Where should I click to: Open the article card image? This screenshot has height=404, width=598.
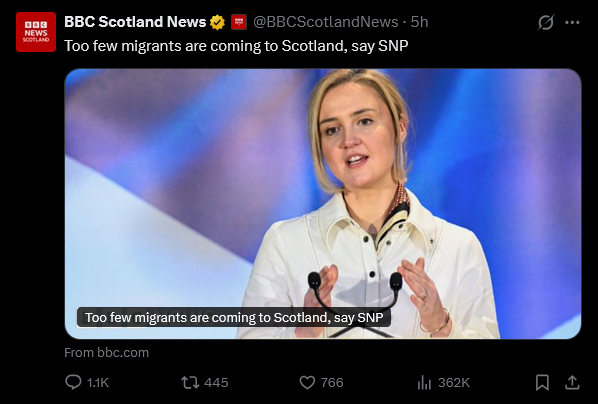[x=323, y=204]
